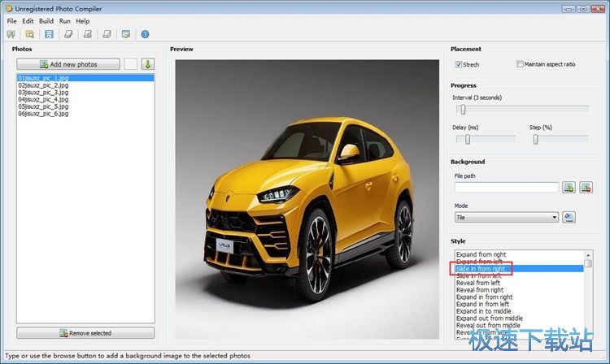Click the Background File path input field
The image size is (610, 364).
pos(506,188)
